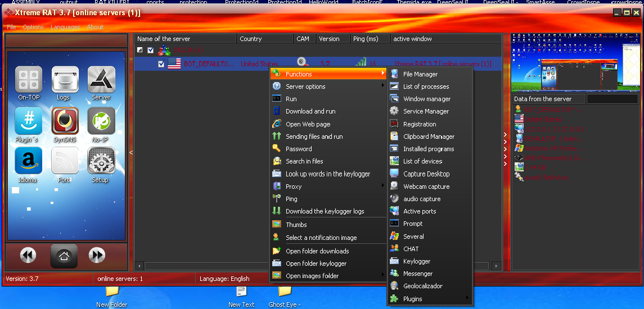Viewport: 644px width, 309px height.
Task: Expand the Proxy submenu
Action: coord(328,187)
